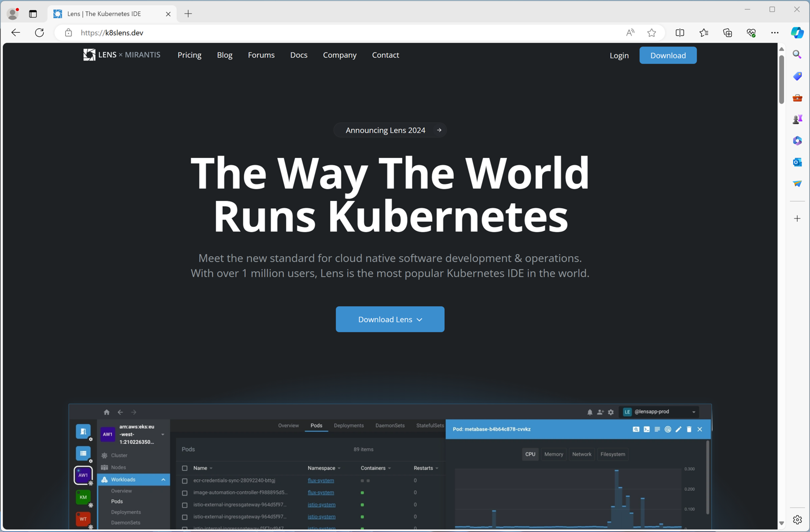Open the @lensapp-prod space dropdown
The height and width of the screenshot is (532, 810).
coord(660,412)
